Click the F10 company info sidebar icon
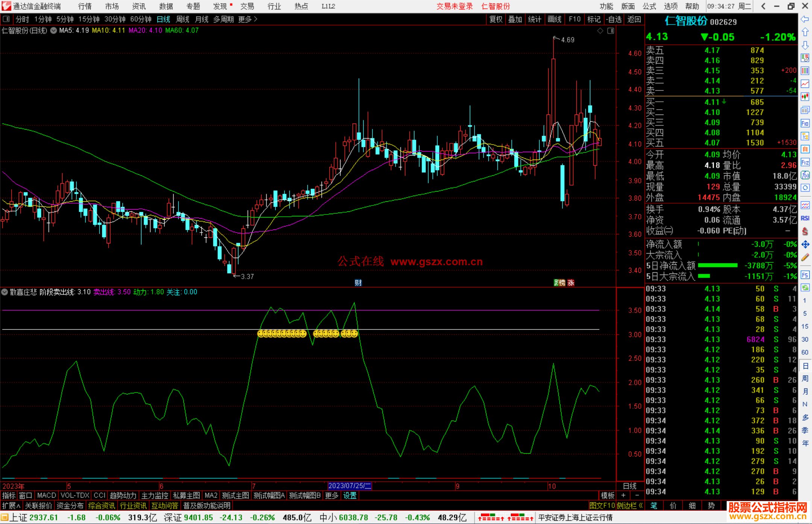 (805, 124)
